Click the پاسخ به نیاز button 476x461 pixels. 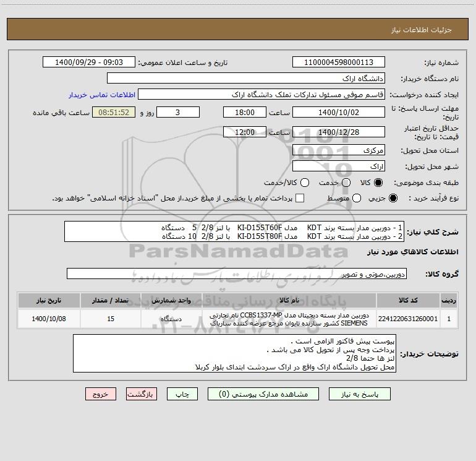coord(360,394)
